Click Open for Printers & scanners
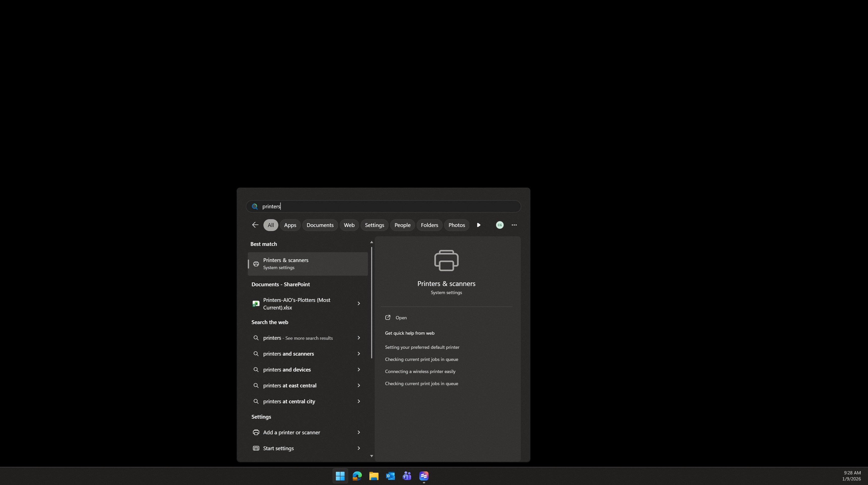 pyautogui.click(x=401, y=318)
